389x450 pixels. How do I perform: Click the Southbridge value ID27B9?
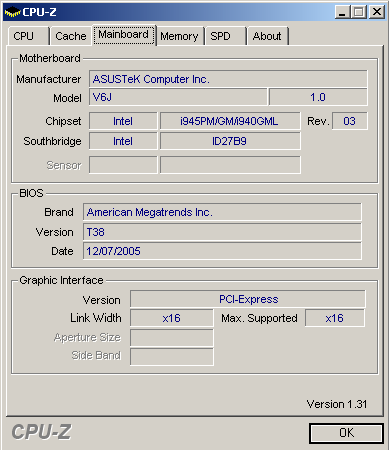[230, 141]
